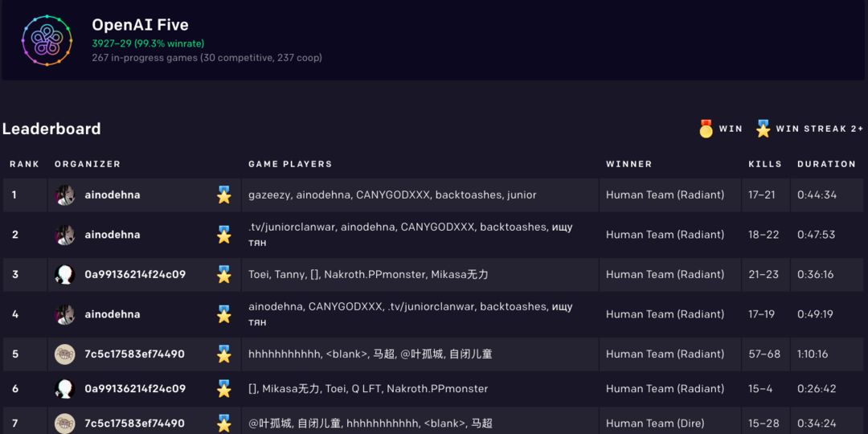
Task: Click the star medal in rank 7 row
Action: click(223, 423)
